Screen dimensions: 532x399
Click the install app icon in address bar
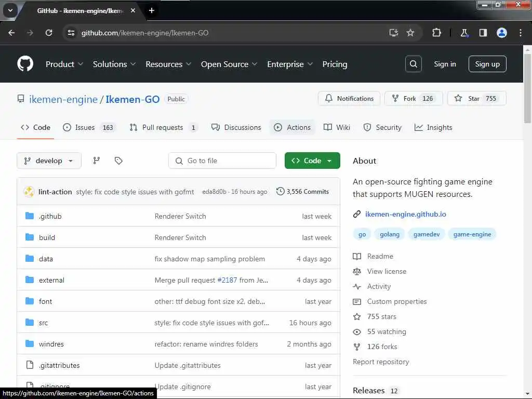click(x=394, y=33)
